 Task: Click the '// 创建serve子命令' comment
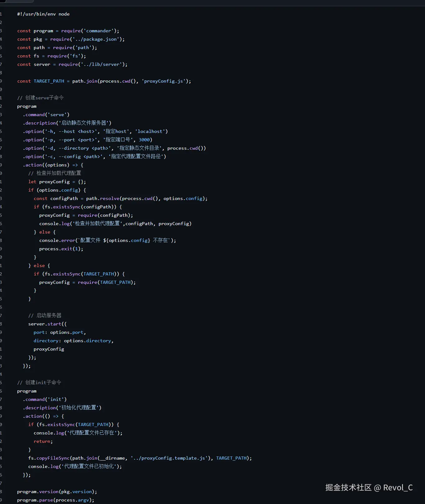[x=40, y=98]
